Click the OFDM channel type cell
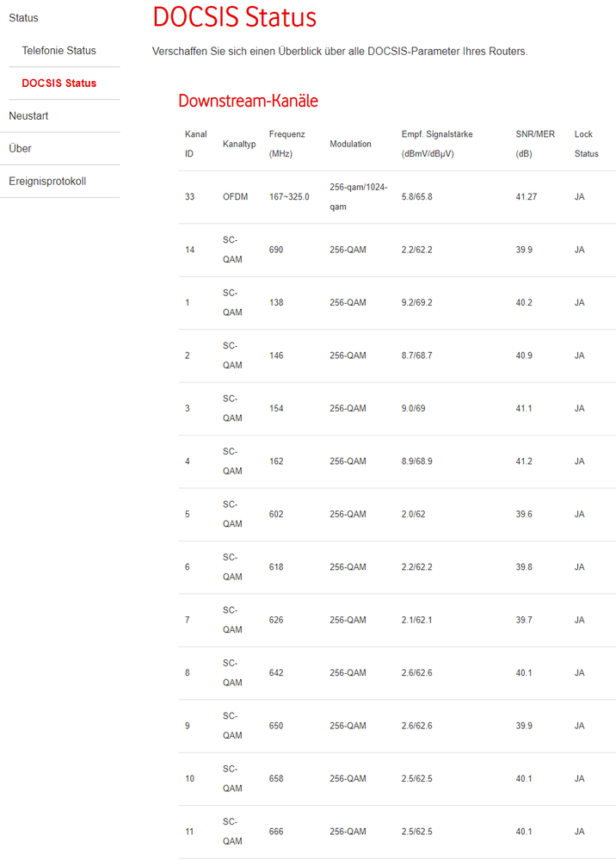The width and height of the screenshot is (616, 860). pos(235,197)
